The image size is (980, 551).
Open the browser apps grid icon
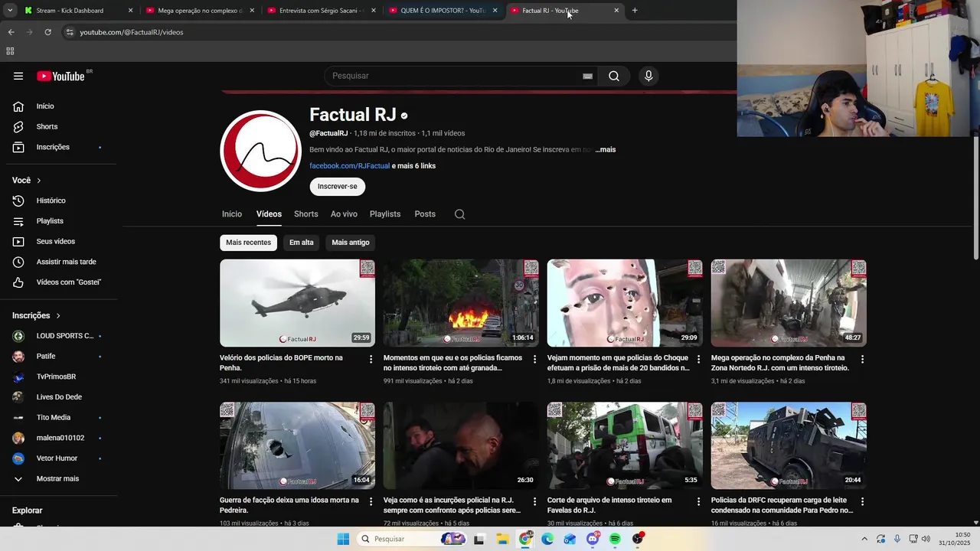(x=10, y=51)
